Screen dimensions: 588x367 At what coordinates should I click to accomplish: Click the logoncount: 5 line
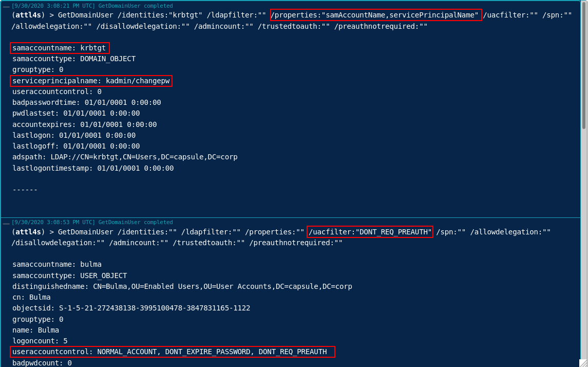pos(40,341)
